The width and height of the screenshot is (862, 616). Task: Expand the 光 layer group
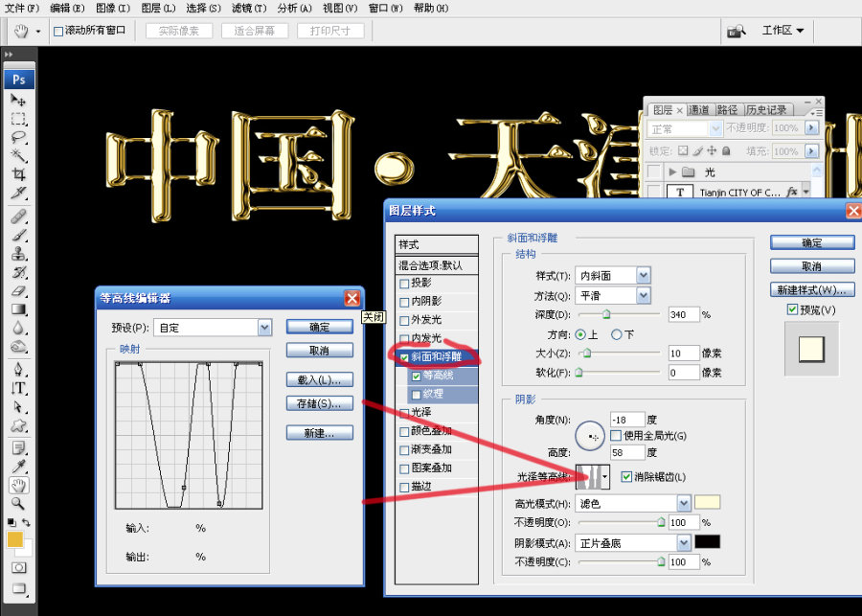click(673, 172)
